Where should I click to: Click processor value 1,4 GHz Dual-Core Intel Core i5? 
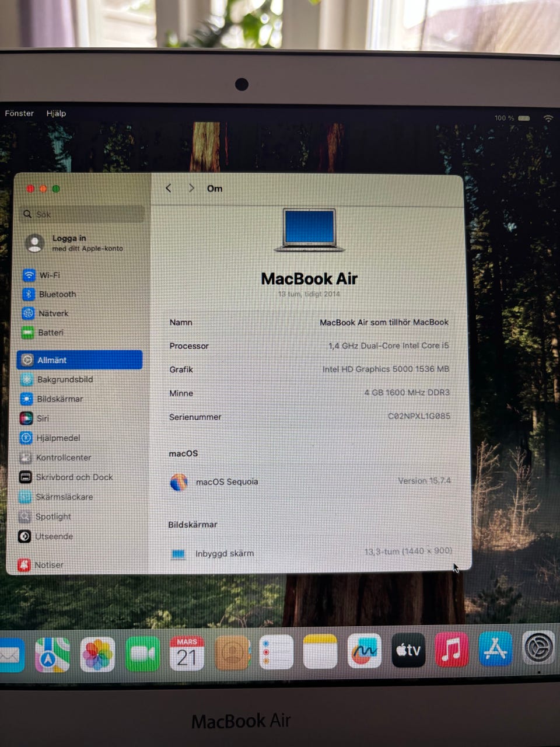click(388, 345)
